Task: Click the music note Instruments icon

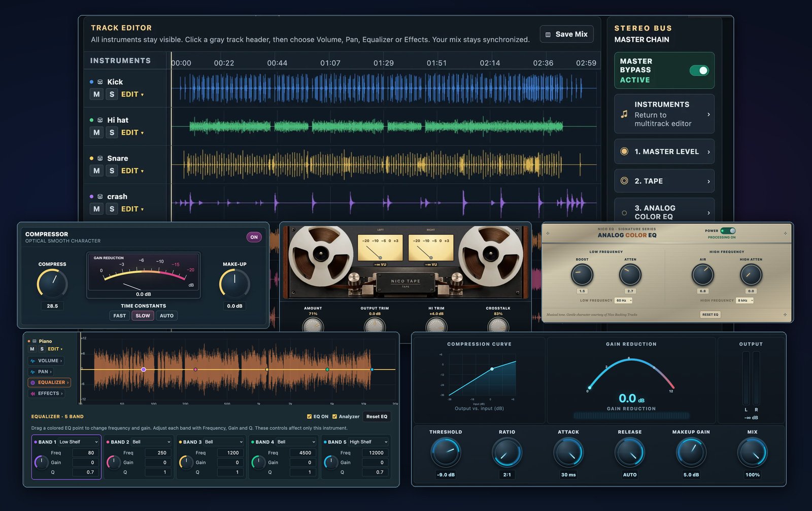Action: coord(624,114)
